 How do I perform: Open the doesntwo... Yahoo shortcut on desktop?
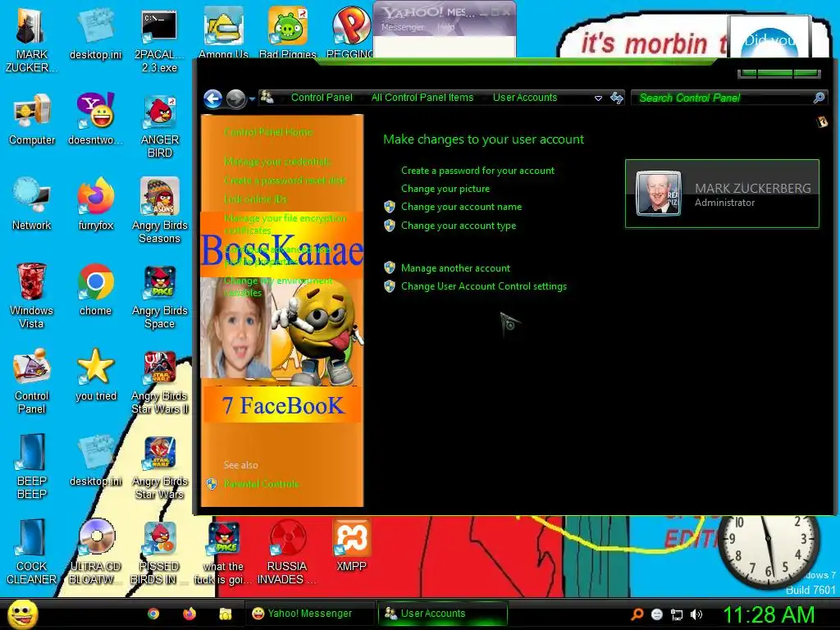coord(95,119)
